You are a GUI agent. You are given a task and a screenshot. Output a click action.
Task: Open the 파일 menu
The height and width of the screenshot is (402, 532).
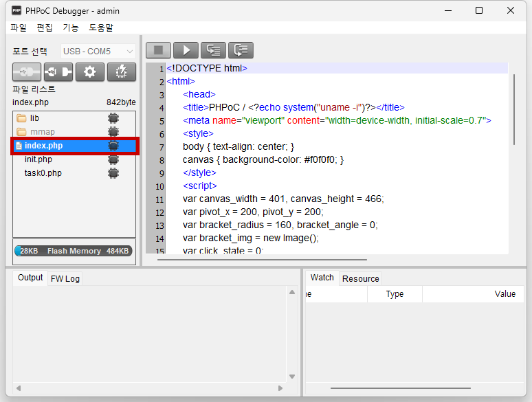(x=19, y=27)
